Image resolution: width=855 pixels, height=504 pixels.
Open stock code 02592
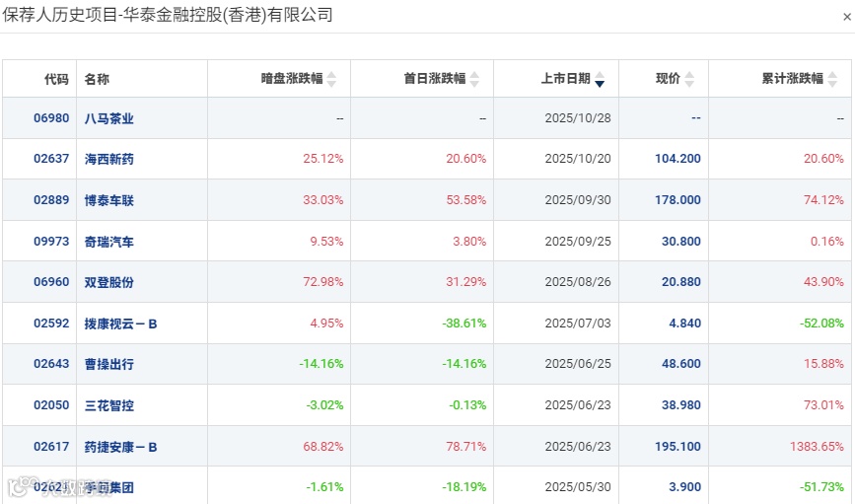coord(51,324)
